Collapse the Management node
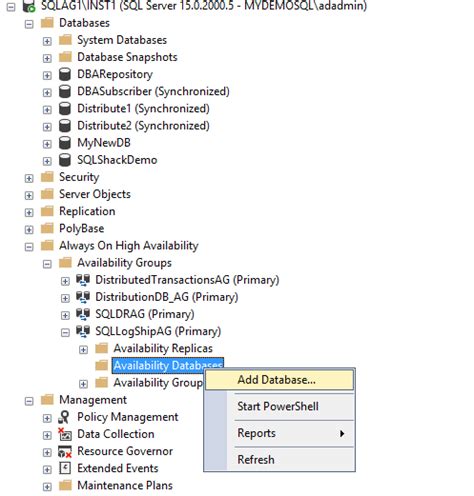 click(x=29, y=401)
